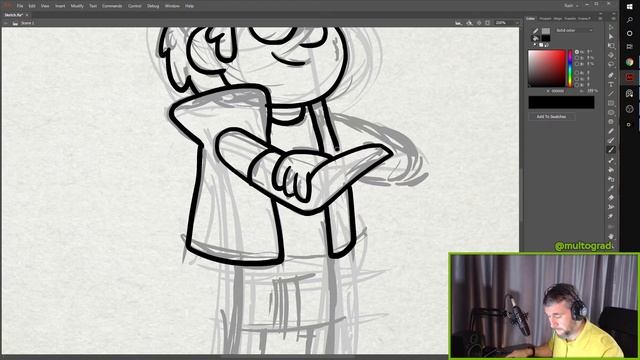
Task: Open the Modify menu
Action: 77,6
